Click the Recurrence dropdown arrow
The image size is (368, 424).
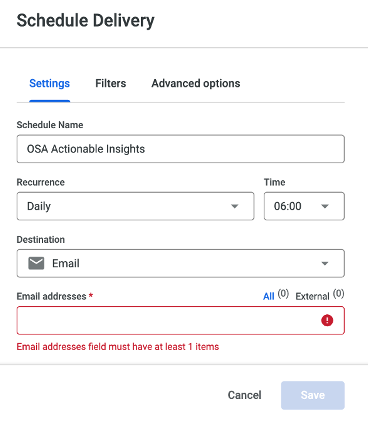235,206
